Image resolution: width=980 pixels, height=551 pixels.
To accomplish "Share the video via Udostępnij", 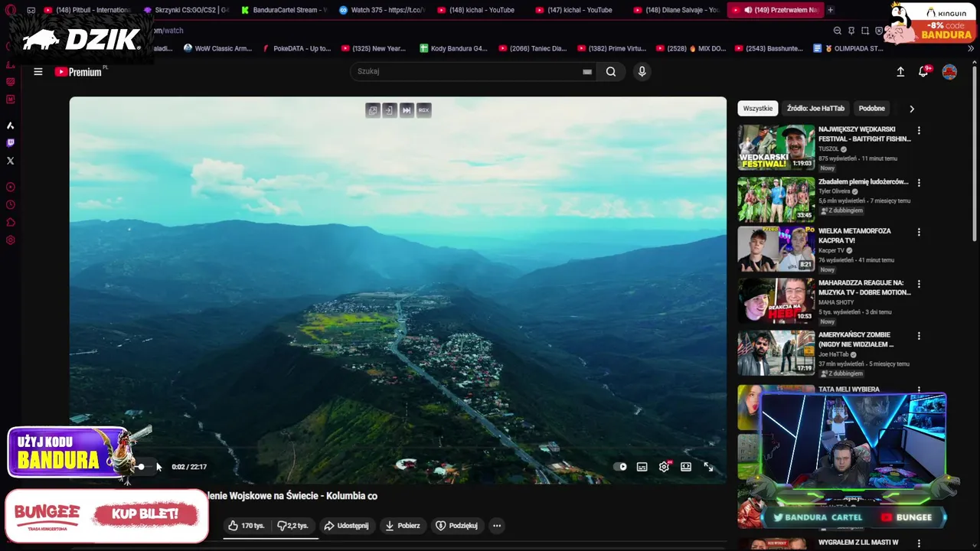I will tap(346, 526).
